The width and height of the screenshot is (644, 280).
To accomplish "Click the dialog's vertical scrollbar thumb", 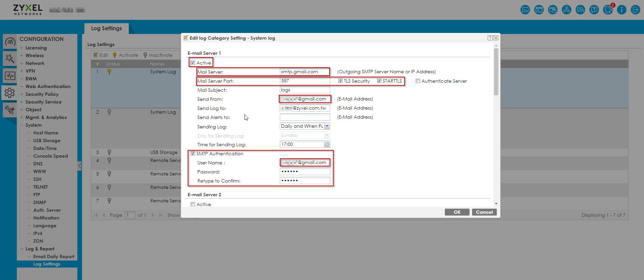I will pos(496,72).
